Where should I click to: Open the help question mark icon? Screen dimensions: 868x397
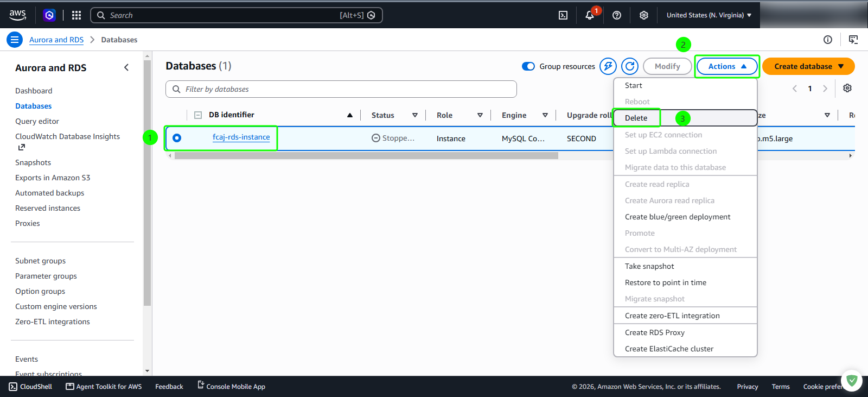617,15
